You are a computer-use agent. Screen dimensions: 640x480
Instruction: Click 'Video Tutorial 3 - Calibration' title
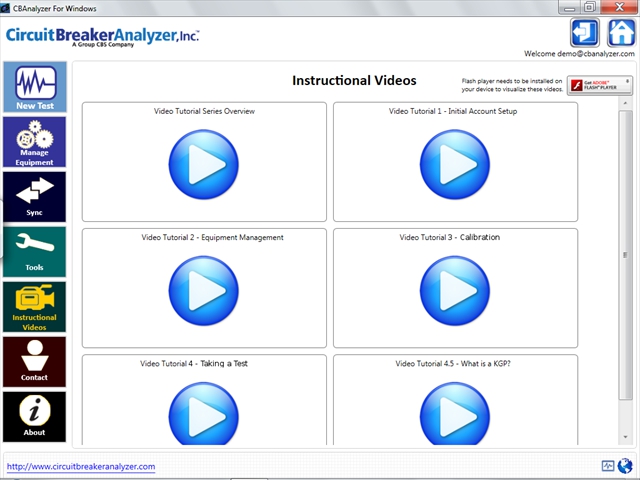pyautogui.click(x=449, y=237)
